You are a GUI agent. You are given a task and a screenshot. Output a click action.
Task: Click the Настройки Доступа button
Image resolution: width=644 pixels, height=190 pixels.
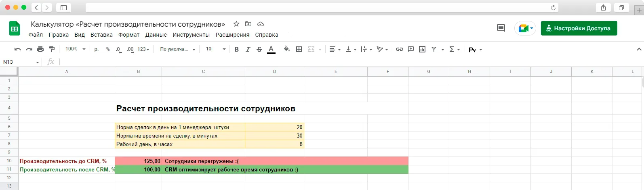[579, 28]
